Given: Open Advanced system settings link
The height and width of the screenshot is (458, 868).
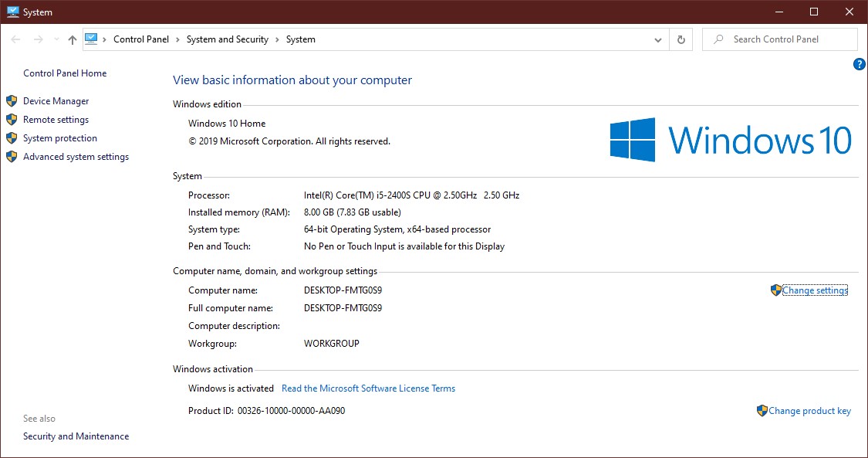Looking at the screenshot, I should pyautogui.click(x=76, y=157).
